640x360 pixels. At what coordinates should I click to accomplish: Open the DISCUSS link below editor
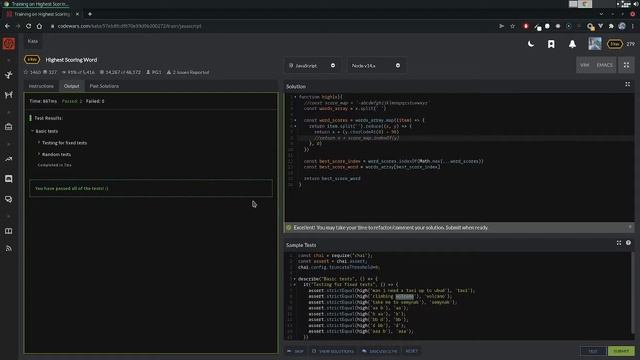pos(380,351)
